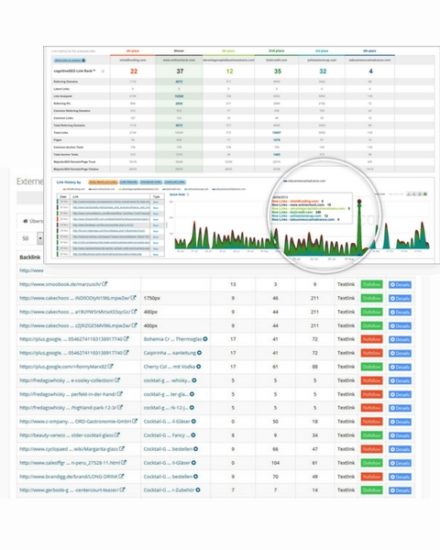Click the Backlink column header

tap(30, 257)
